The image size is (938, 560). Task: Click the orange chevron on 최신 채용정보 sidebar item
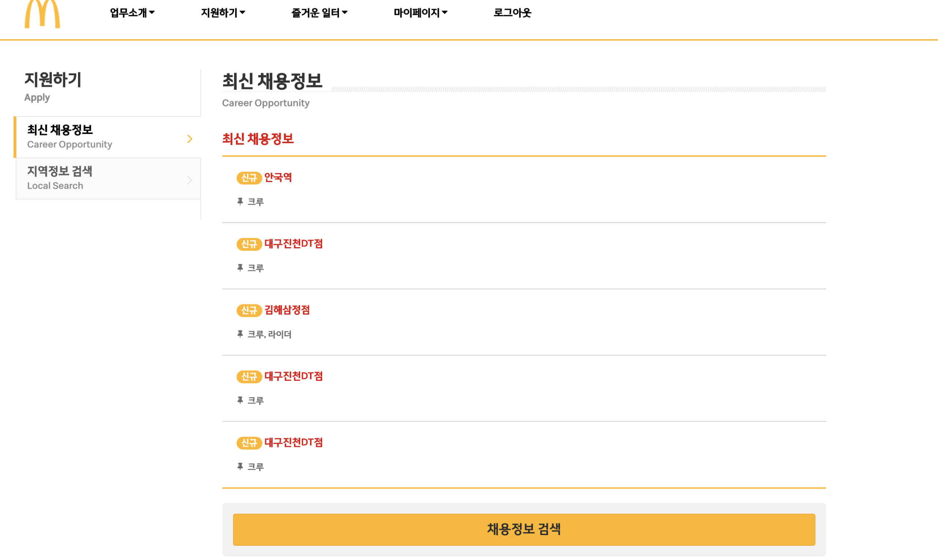[x=189, y=139]
